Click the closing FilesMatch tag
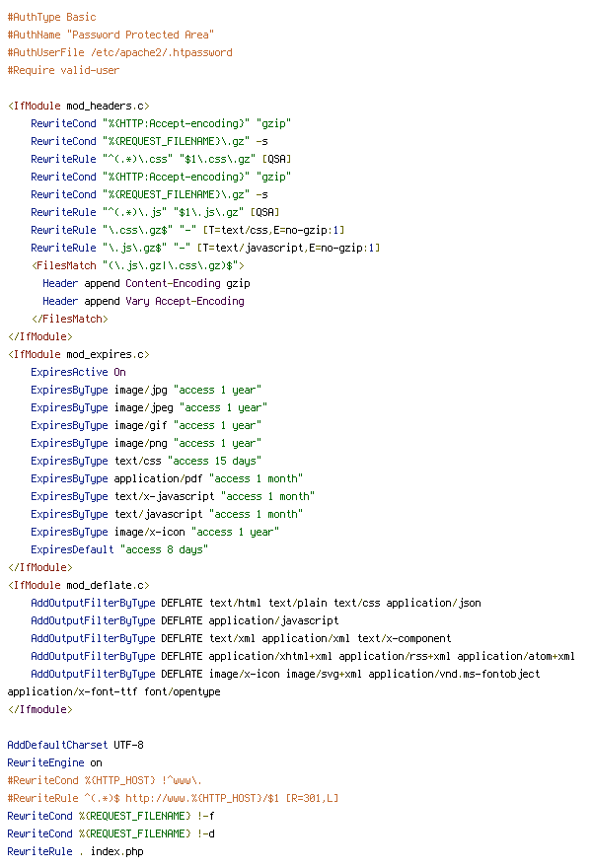This screenshot has height=868, width=592. (70, 319)
